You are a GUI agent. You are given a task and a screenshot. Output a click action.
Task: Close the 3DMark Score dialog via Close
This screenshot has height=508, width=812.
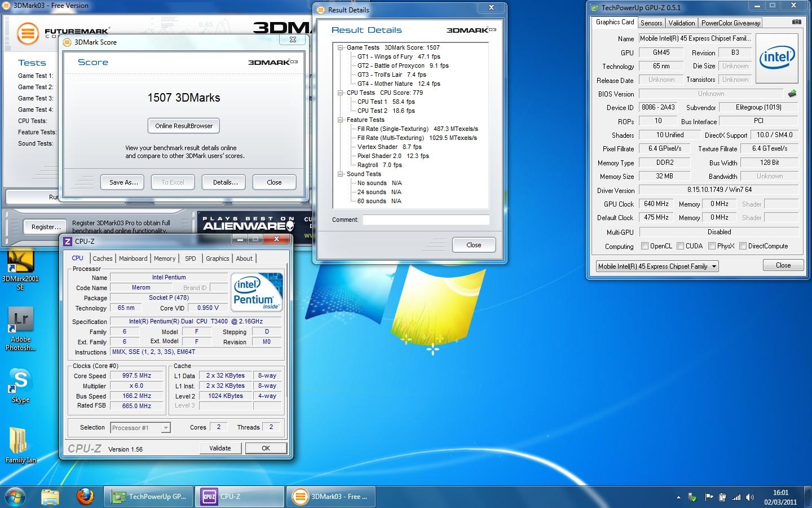[x=274, y=182]
